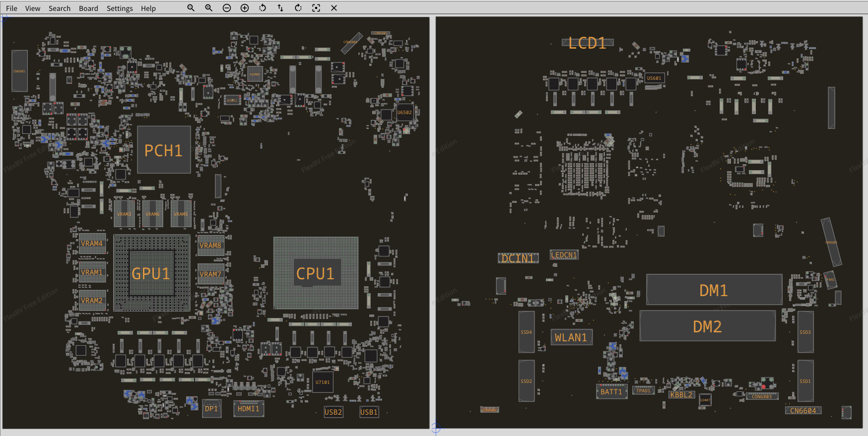This screenshot has width=868, height=436.
Task: Click the magnifier zoom-in icon
Action: (209, 8)
